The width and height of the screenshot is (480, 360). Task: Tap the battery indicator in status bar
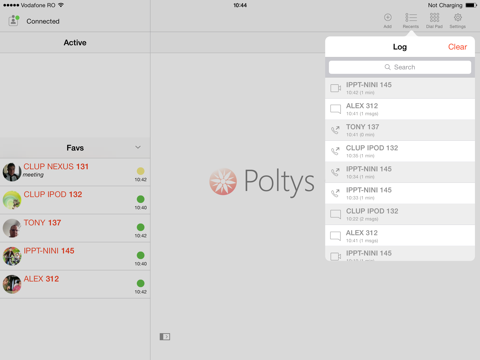(x=471, y=5)
